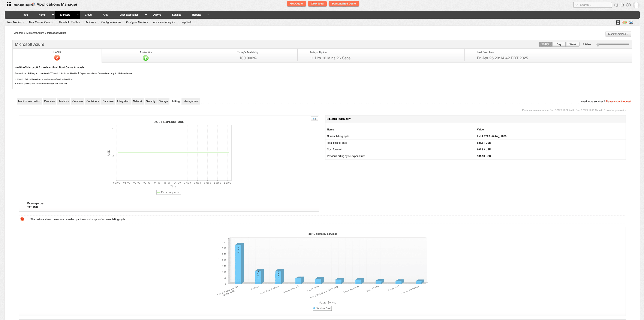Image resolution: width=644 pixels, height=320 pixels.
Task: Toggle the Day time range view
Action: click(559, 44)
